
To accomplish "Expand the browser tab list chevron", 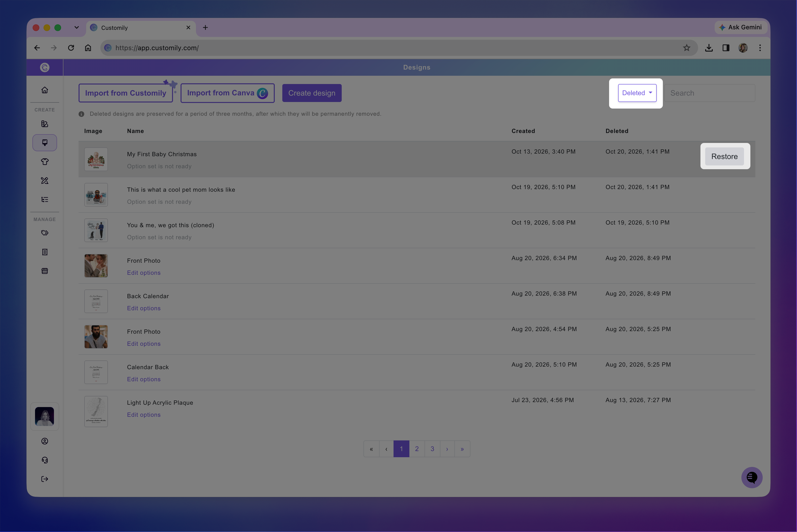I will click(76, 27).
